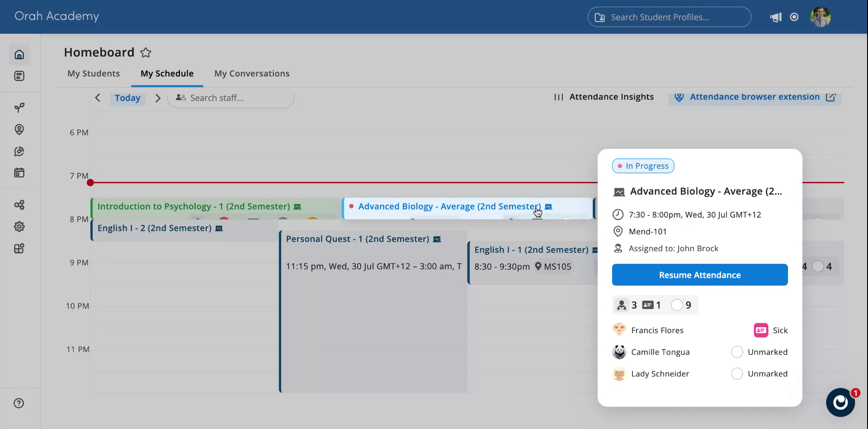
Task: Open Advanced Biology - Average schedule event
Action: [467, 208]
